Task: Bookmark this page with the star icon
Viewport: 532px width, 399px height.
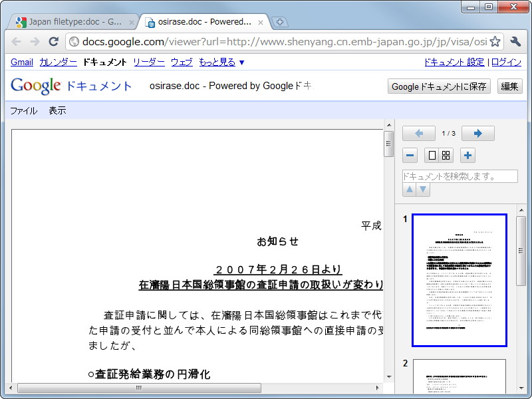Action: click(495, 41)
